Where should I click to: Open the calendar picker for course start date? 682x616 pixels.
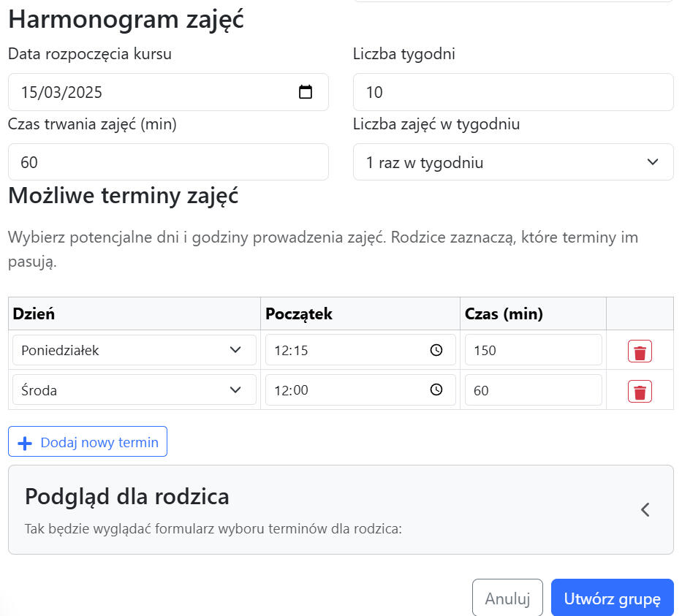[x=306, y=92]
